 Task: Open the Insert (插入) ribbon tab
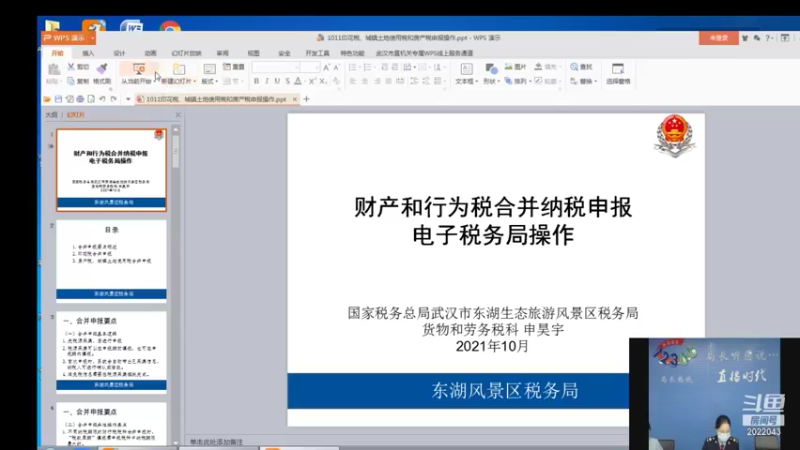[x=88, y=53]
